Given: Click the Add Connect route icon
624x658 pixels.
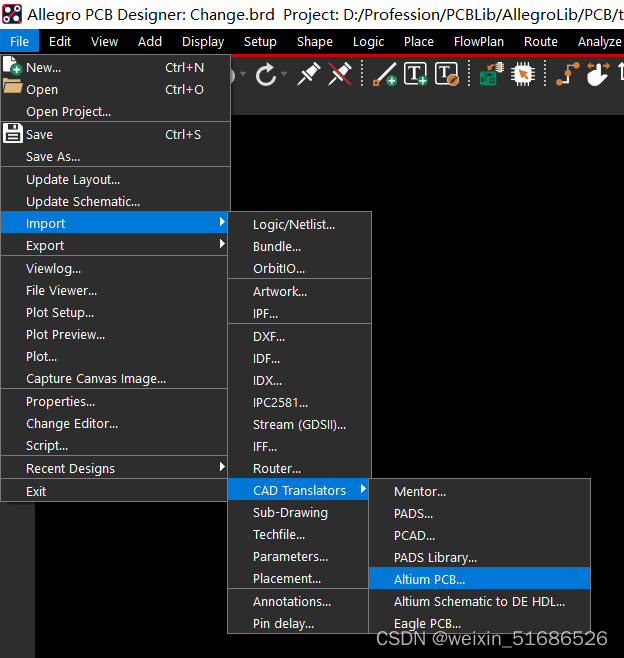Looking at the screenshot, I should [x=566, y=75].
